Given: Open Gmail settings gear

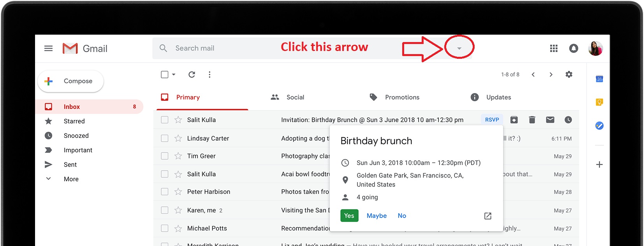Looking at the screenshot, I should (x=569, y=74).
